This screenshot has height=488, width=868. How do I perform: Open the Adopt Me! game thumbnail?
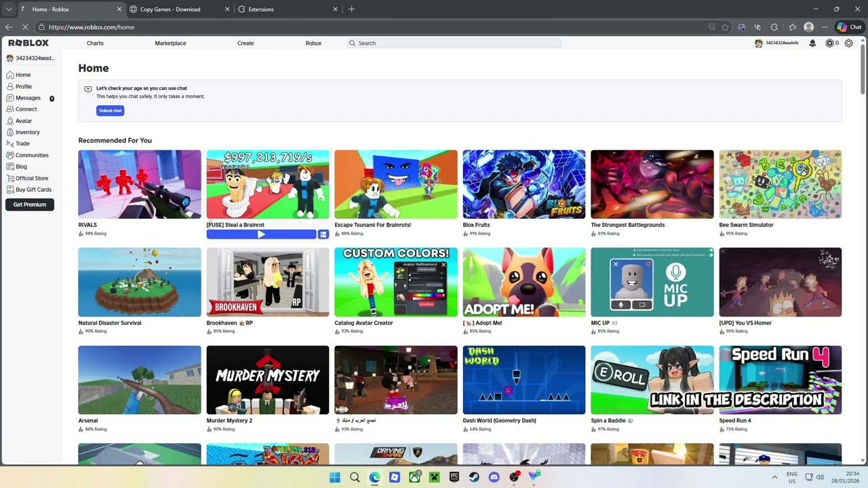pos(524,282)
